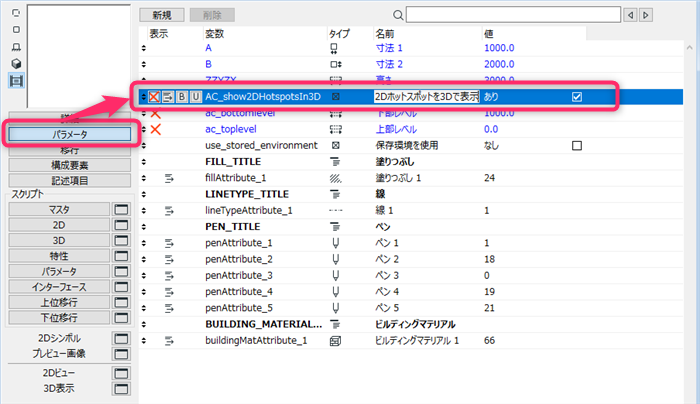Select value 1000.0 of parameter A
The height and width of the screenshot is (404, 700).
pyautogui.click(x=499, y=48)
